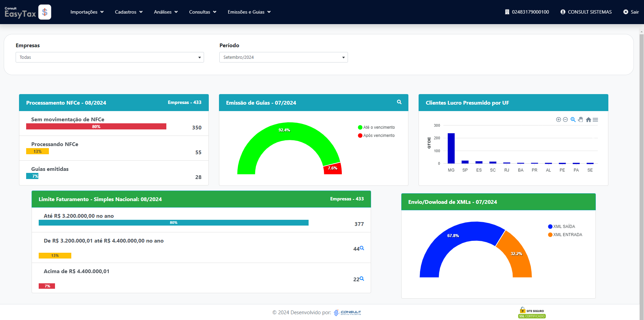Click the value 350 in Sem movimentação row
This screenshot has width=644, height=320.
(197, 128)
